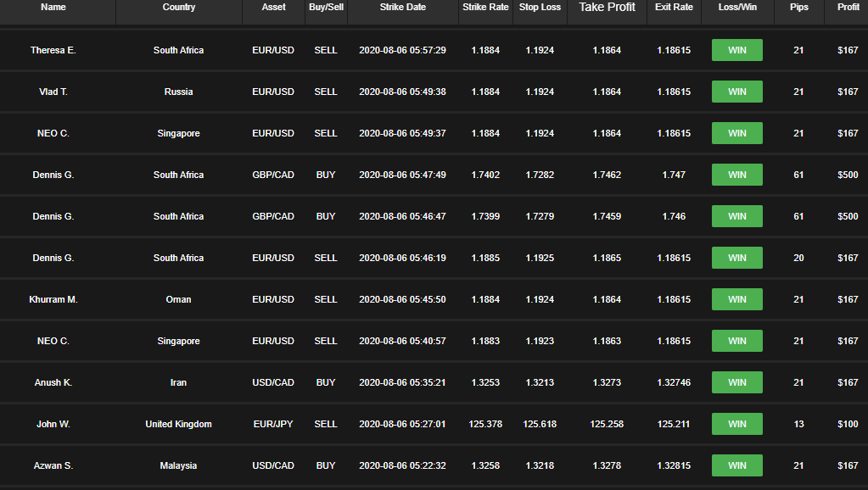Click take profit value 1.7459
This screenshot has width=868, height=490.
(x=607, y=216)
